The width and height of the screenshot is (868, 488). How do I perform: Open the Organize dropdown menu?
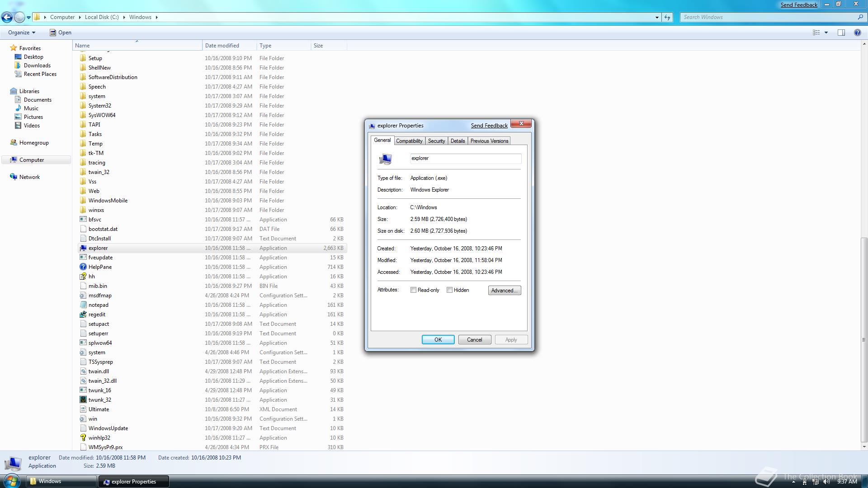tap(21, 33)
